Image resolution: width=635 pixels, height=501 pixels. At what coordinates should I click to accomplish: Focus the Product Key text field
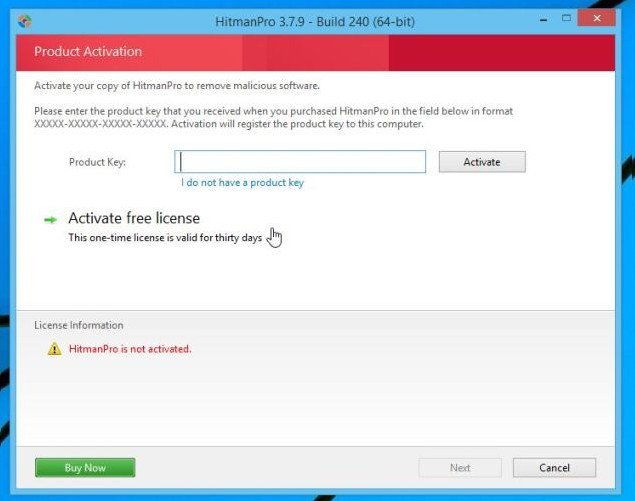(300, 162)
